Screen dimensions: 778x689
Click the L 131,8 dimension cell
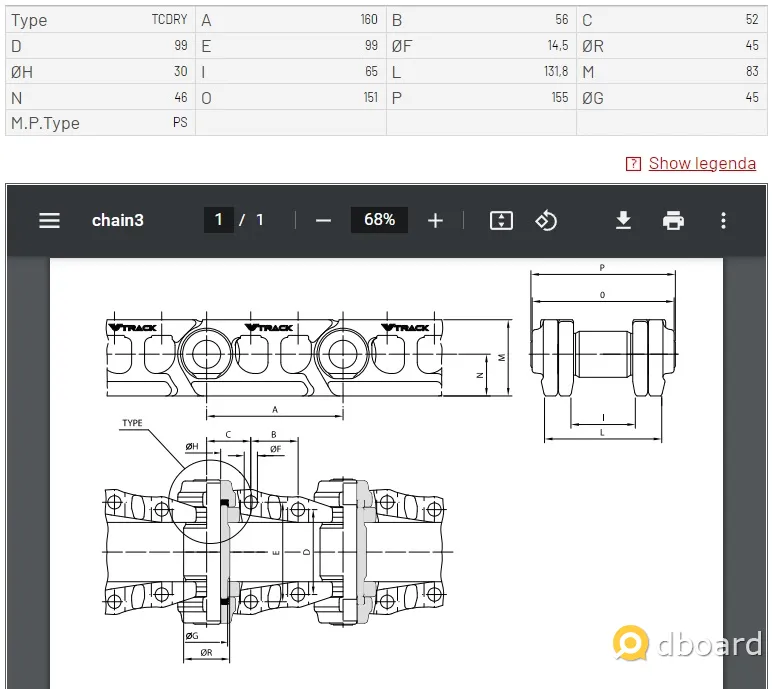[481, 72]
